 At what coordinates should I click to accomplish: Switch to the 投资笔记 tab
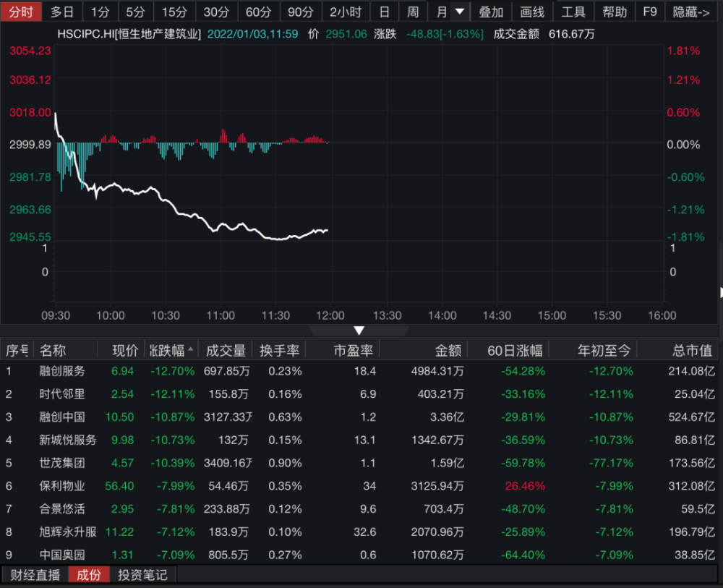click(142, 575)
